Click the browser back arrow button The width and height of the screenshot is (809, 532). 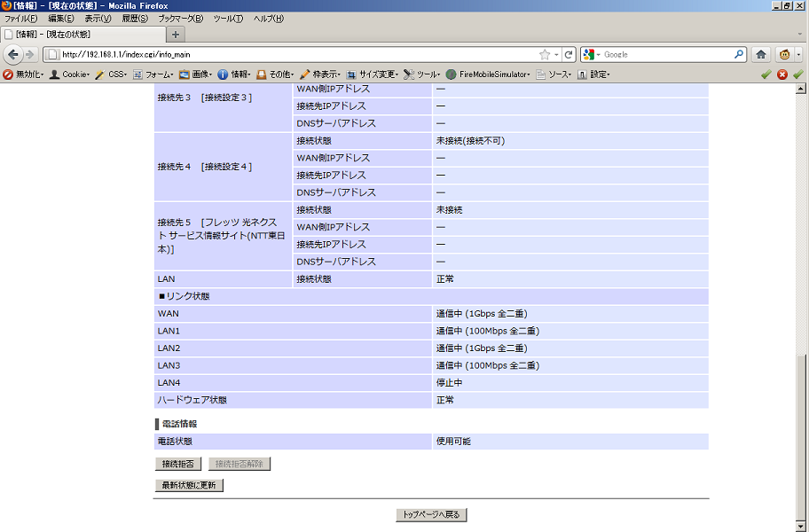13,54
